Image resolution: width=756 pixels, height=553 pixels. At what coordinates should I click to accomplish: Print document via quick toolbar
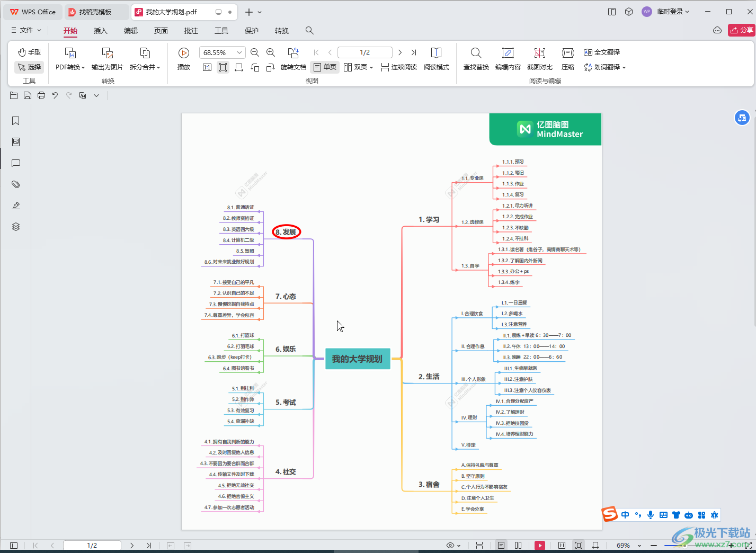[x=41, y=95]
